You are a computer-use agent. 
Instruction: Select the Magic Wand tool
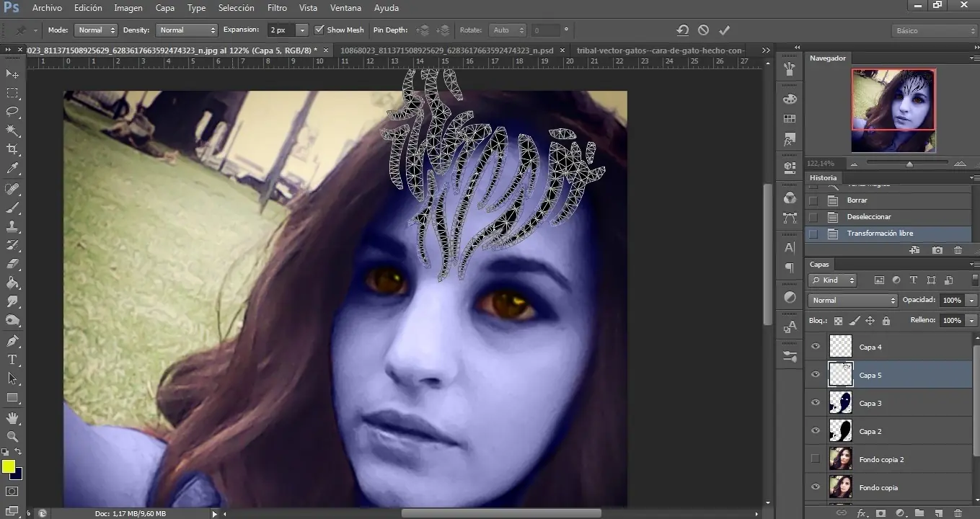click(x=12, y=130)
